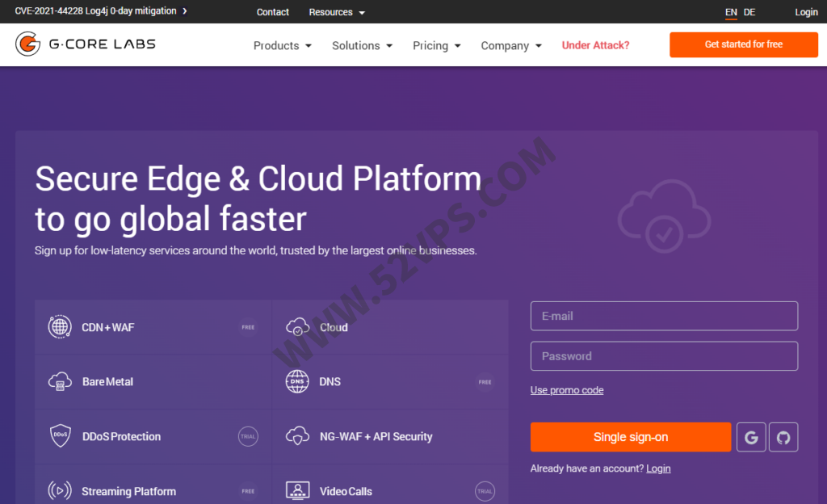Click the DNS globe icon
Screen dimensions: 827x504
click(x=297, y=381)
